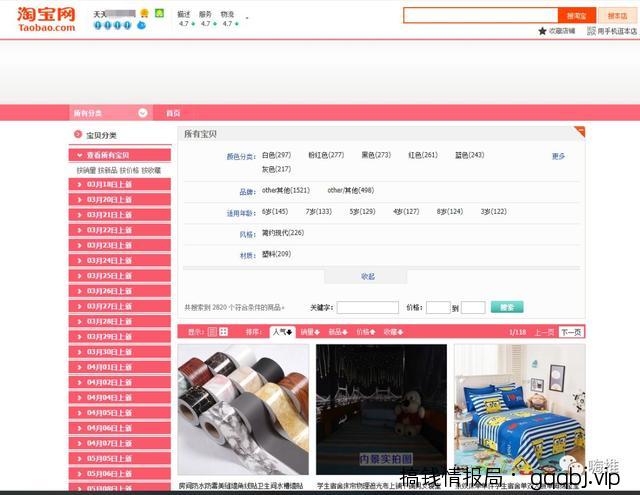This screenshot has width=640, height=495.
Task: Open the 03月28日上新 category
Action: click(x=120, y=322)
